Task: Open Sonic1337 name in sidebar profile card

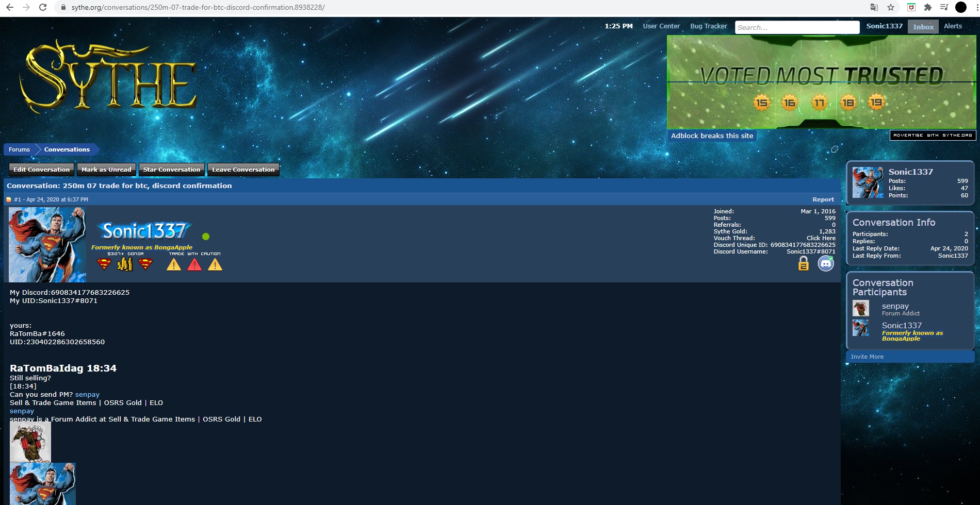Action: coord(910,172)
